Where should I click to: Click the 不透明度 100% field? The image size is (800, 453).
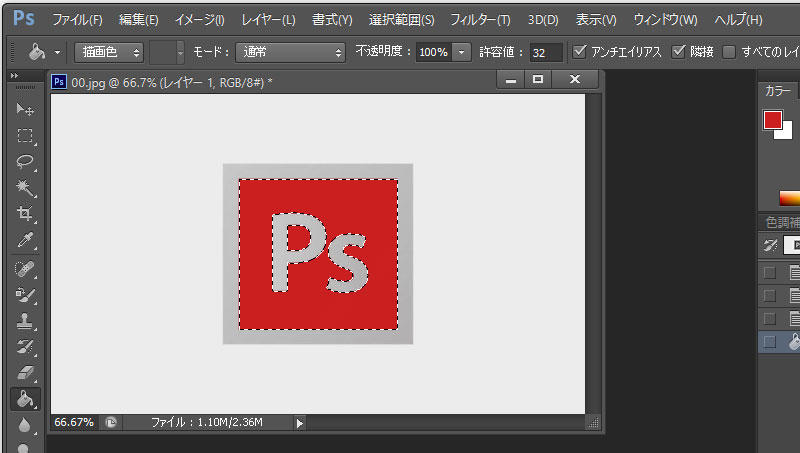point(433,52)
